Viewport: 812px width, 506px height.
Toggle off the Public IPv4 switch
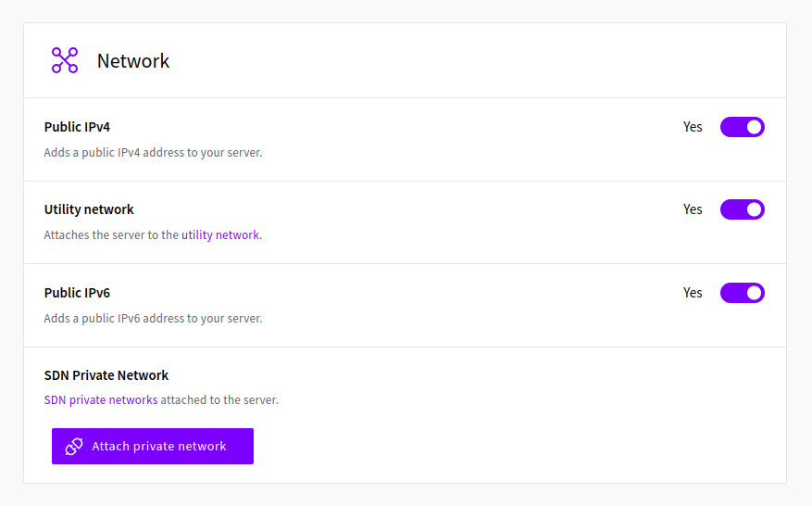[742, 127]
